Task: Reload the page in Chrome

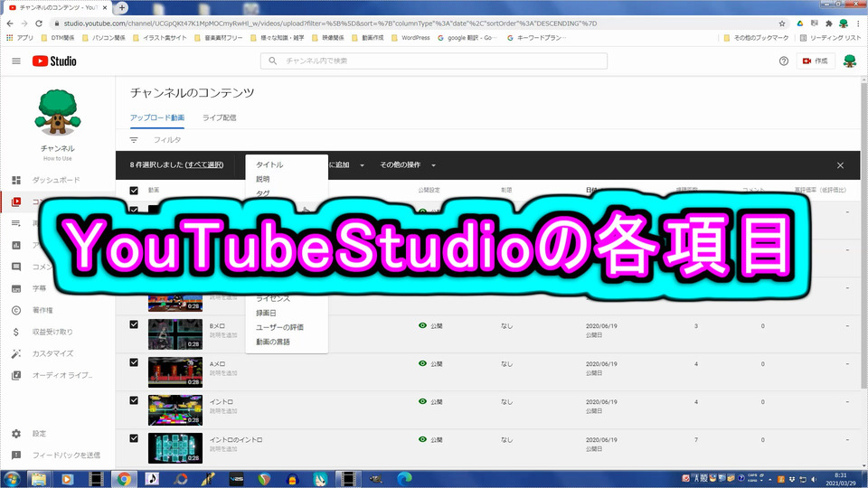Action: 39,23
